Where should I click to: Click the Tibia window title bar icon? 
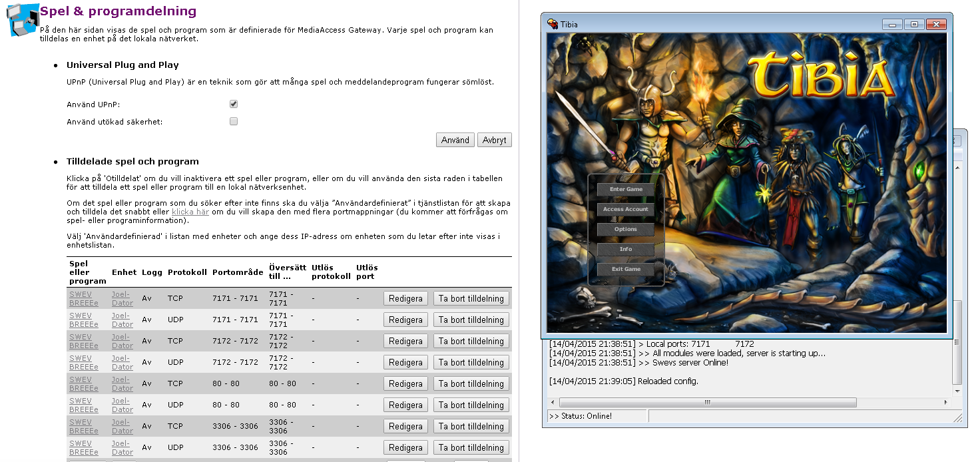pos(553,24)
